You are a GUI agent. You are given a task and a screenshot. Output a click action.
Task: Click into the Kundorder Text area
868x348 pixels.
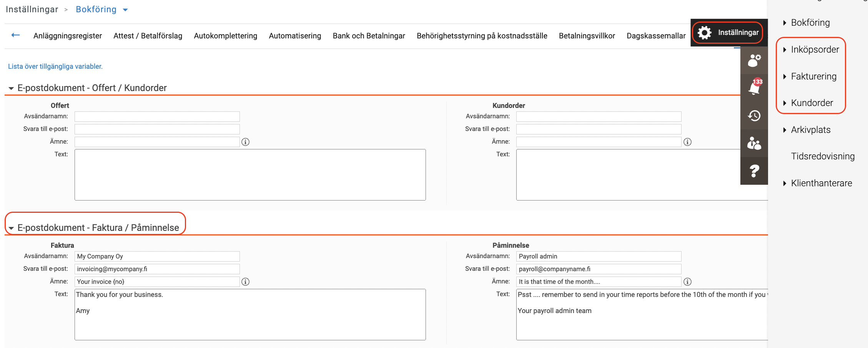point(642,175)
